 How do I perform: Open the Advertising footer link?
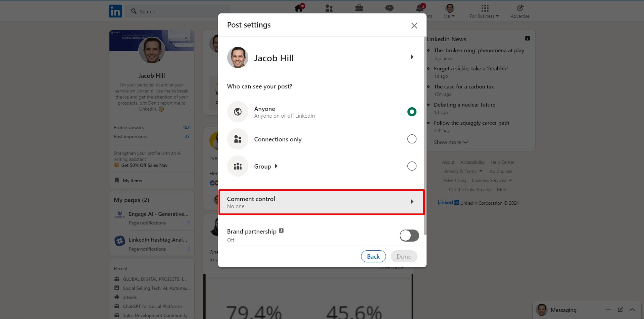pos(454,180)
